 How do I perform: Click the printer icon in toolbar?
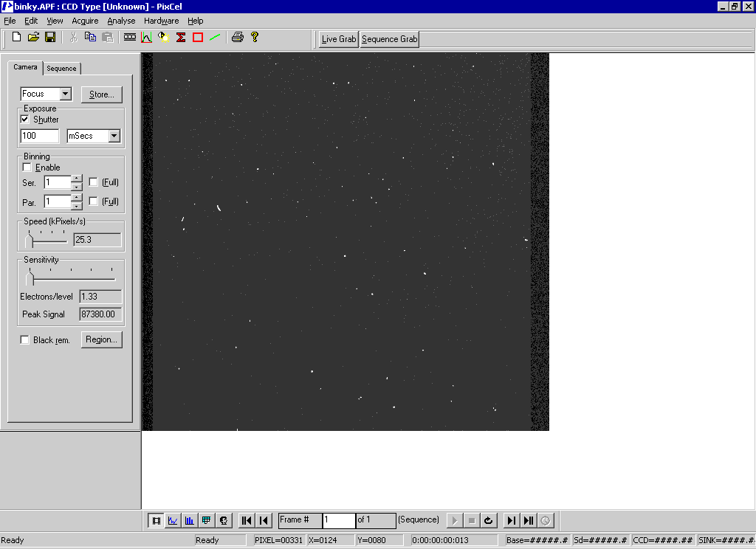tap(237, 37)
